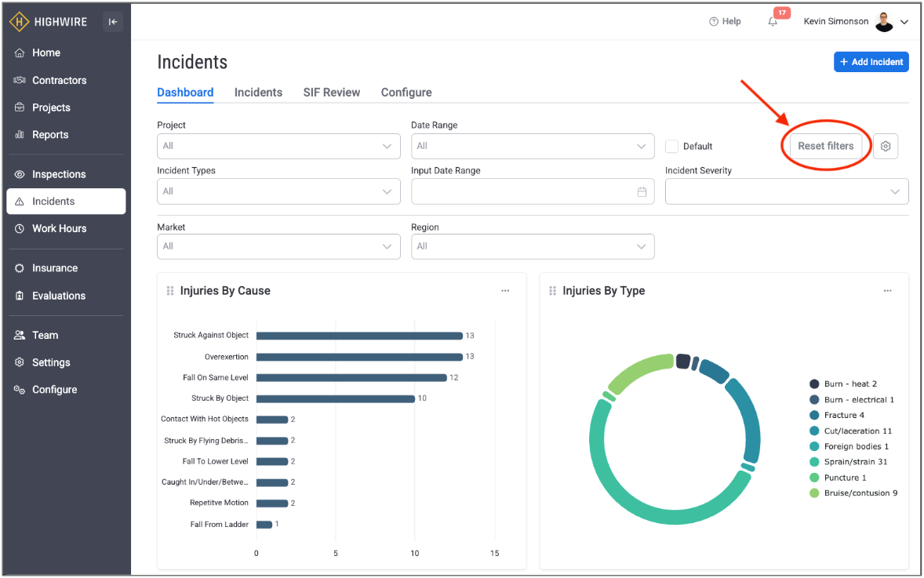This screenshot has width=924, height=578.
Task: Click the Help question mark icon
Action: 714,22
